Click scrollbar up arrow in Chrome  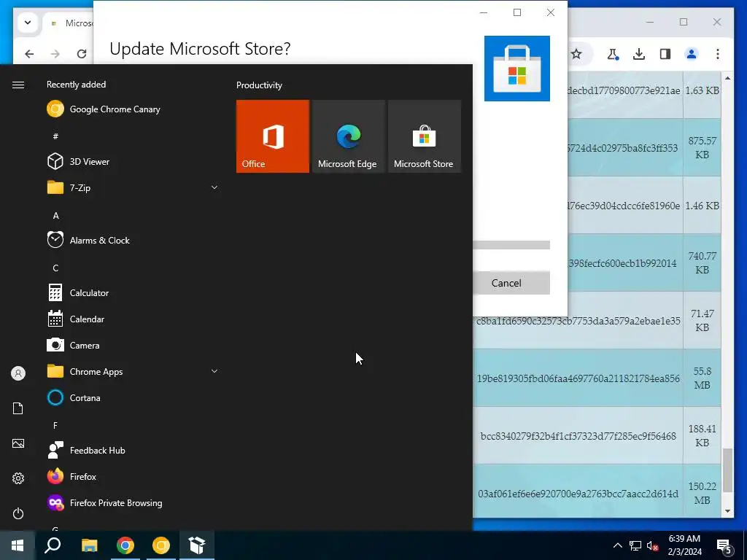pyautogui.click(x=727, y=77)
